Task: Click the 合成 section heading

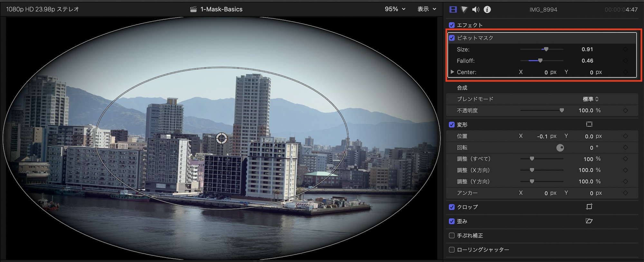Action: [462, 88]
